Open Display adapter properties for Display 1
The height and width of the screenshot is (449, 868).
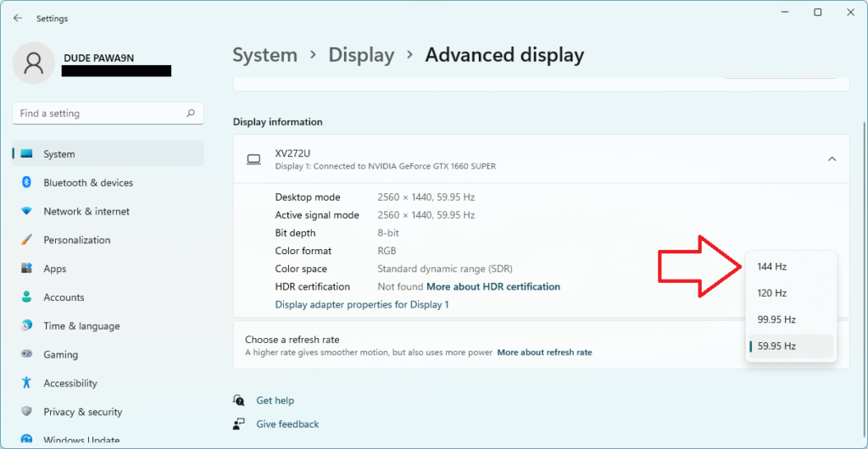pyautogui.click(x=362, y=304)
